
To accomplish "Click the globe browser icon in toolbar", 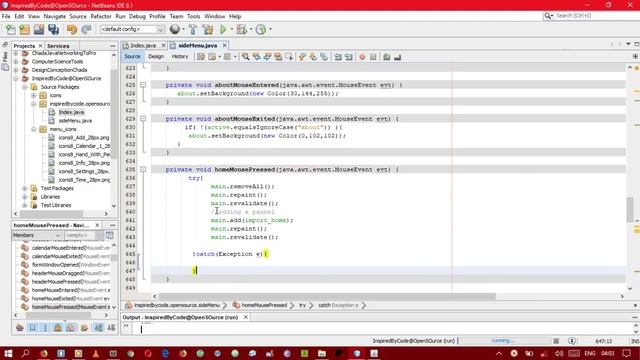I will click(175, 29).
